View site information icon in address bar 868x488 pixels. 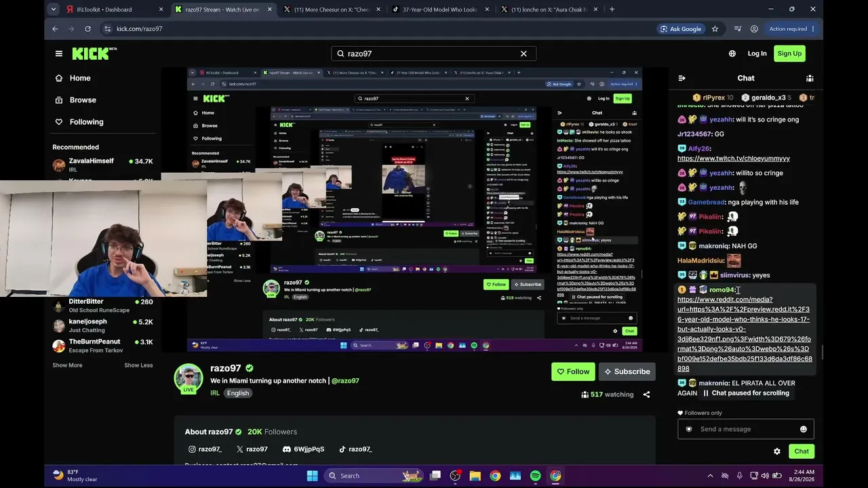click(x=107, y=29)
